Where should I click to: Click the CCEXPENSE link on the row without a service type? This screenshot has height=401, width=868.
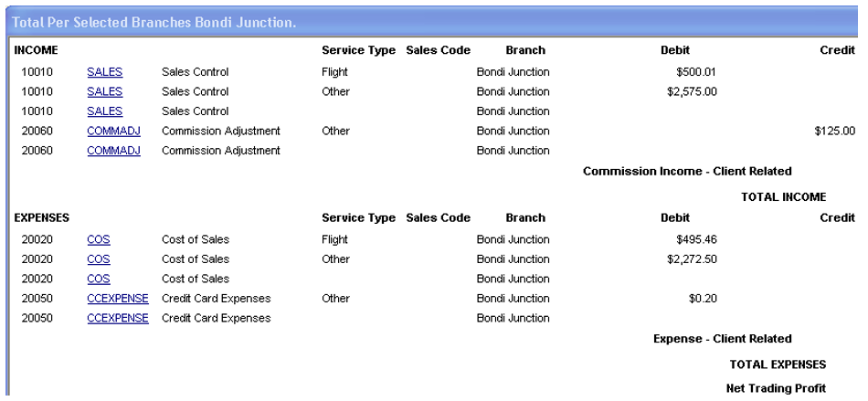tap(118, 318)
